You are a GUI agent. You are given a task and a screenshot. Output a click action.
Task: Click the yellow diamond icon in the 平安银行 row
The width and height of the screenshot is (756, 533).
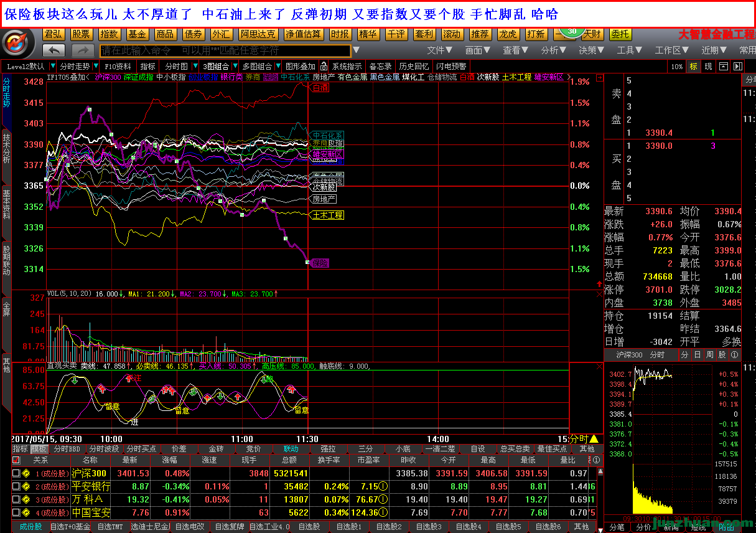click(26, 486)
